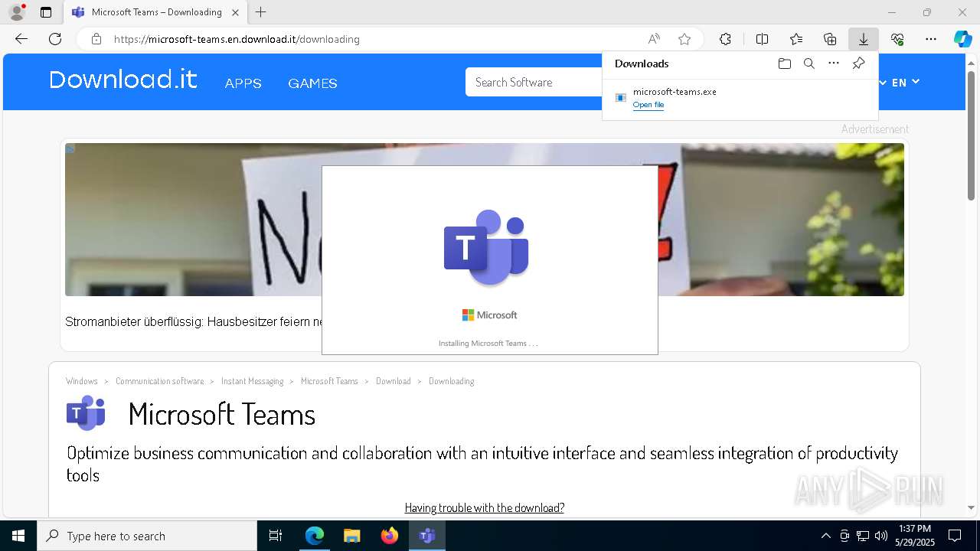980x551 pixels.
Task: Search downloads with magnifier icon
Action: [808, 64]
